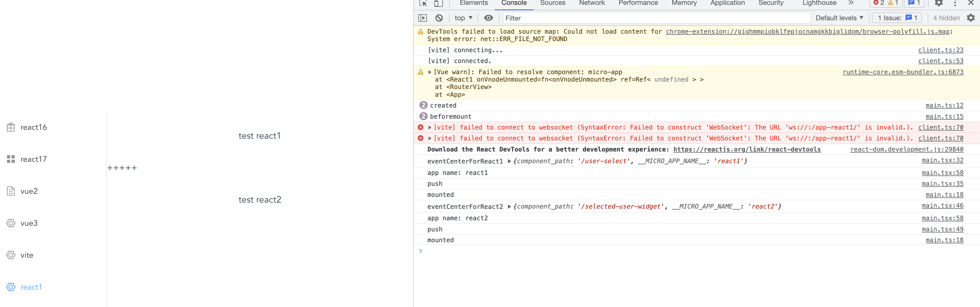Image resolution: width=980 pixels, height=307 pixels.
Task: Select the react17 menu item
Action: (53, 159)
